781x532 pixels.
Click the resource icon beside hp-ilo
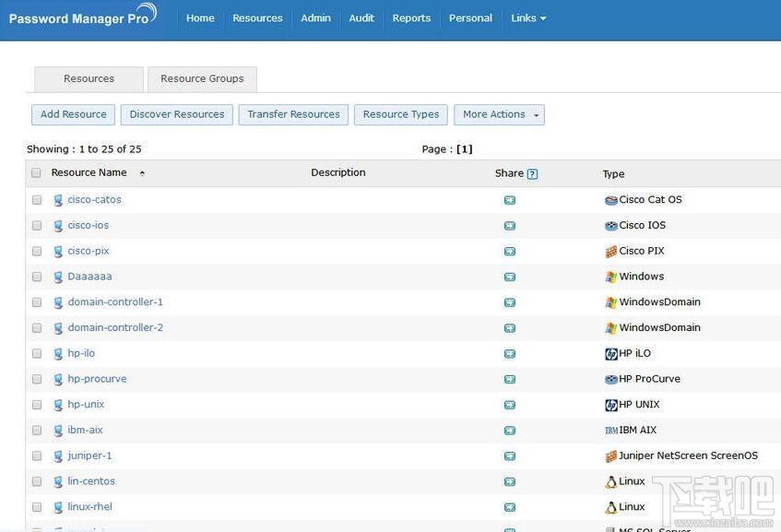point(58,354)
